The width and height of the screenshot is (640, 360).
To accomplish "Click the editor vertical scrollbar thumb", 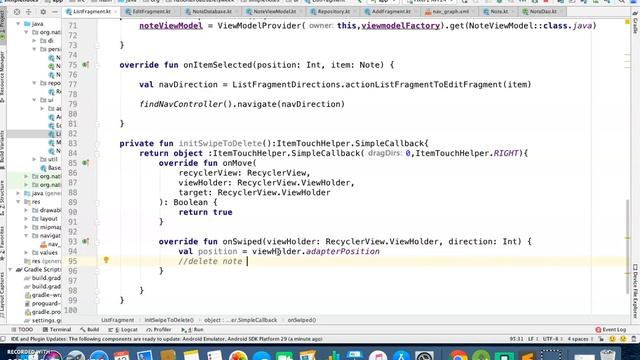I will pyautogui.click(x=627, y=247).
